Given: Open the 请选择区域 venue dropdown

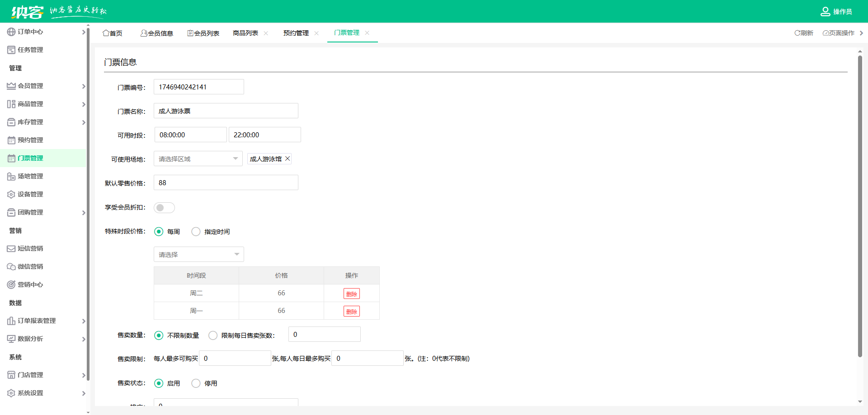Looking at the screenshot, I should (198, 159).
